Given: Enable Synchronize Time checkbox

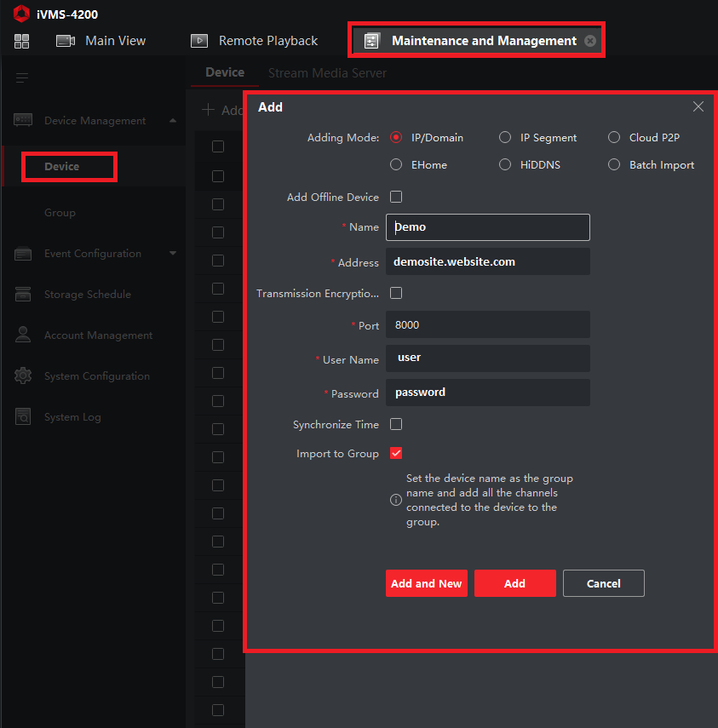Looking at the screenshot, I should click(396, 424).
